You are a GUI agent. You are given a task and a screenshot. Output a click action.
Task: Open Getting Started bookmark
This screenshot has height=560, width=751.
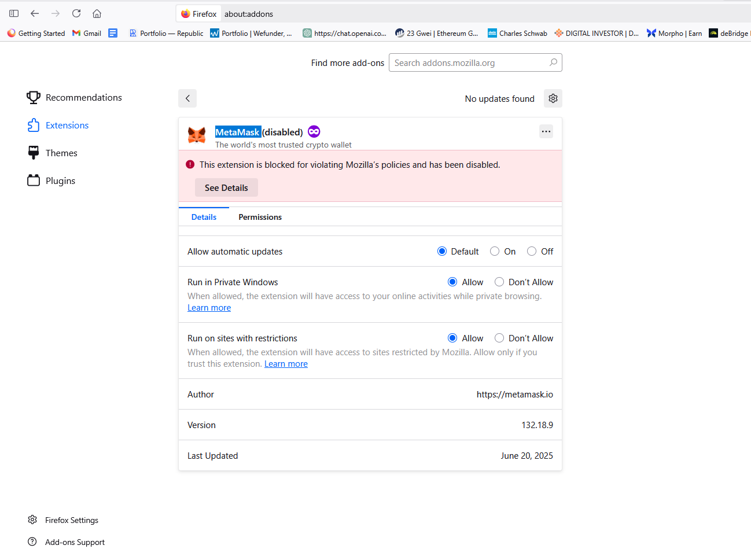[x=36, y=34]
